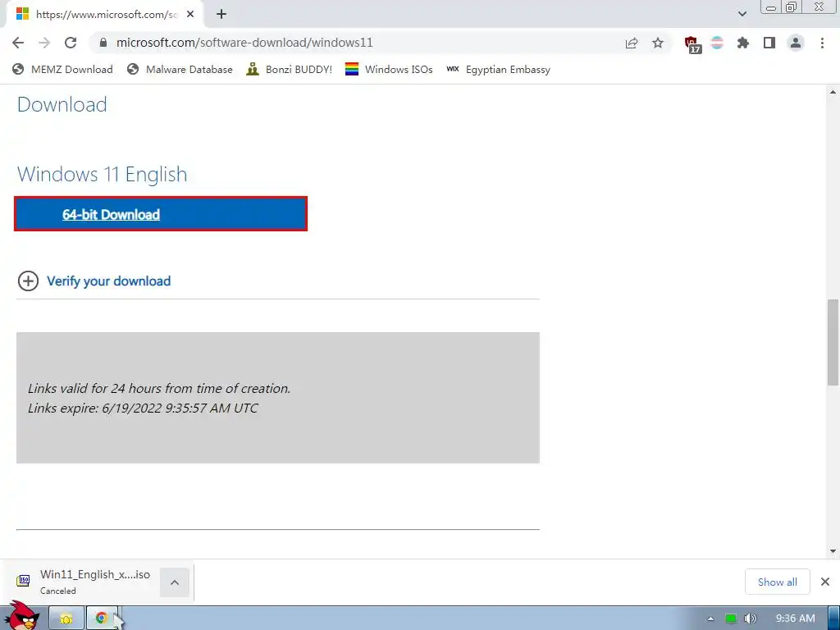
Task: Click the Links expire date text
Action: pos(143,409)
